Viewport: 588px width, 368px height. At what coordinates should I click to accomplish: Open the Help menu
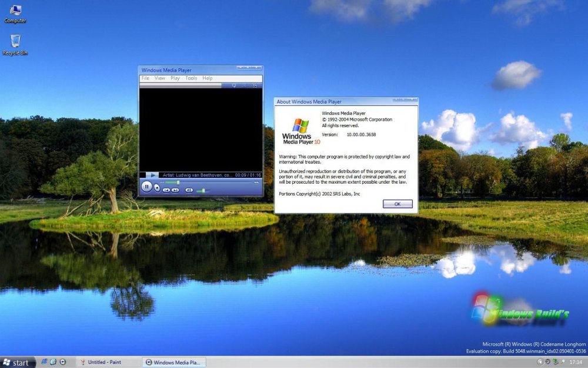pos(207,78)
